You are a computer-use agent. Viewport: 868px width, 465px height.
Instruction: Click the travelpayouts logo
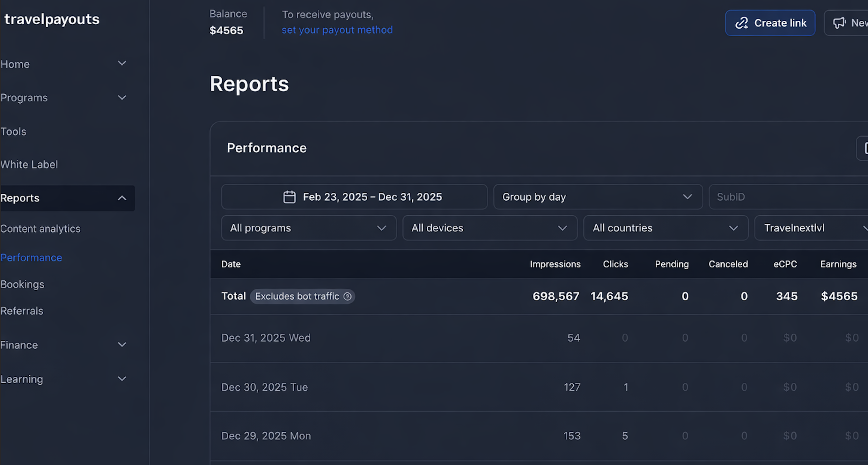52,19
